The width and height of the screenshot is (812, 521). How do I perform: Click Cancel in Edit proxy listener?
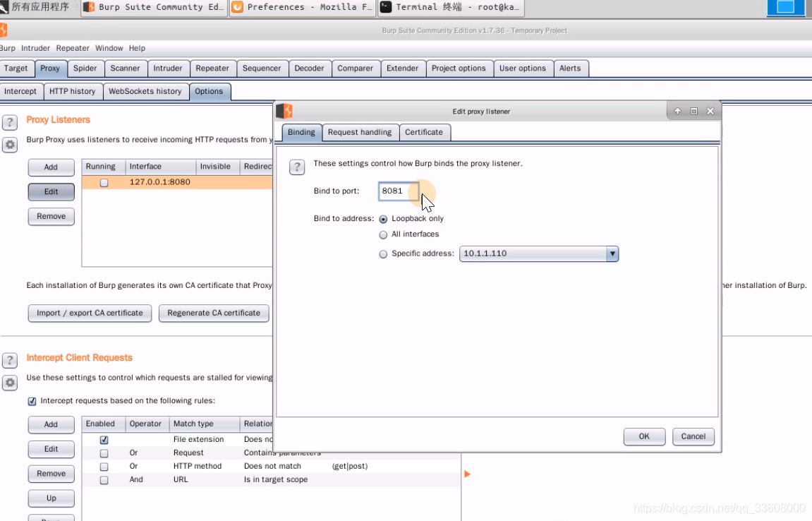[x=693, y=436]
